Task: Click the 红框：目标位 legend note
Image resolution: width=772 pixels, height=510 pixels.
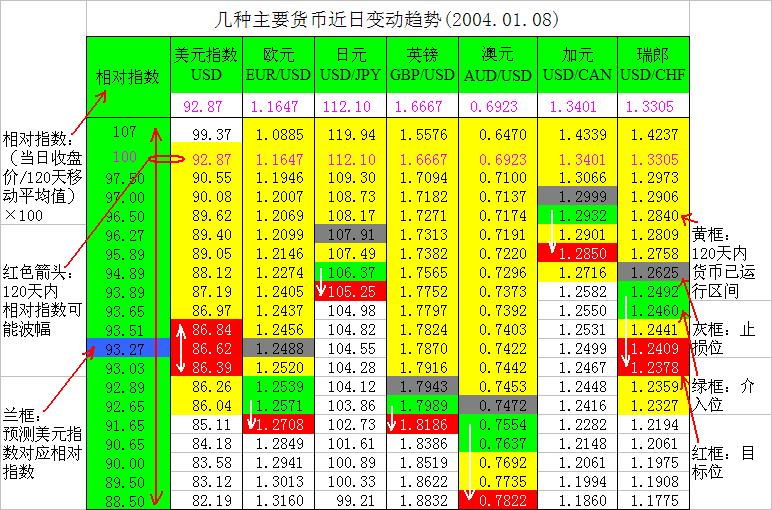Action: click(x=723, y=462)
